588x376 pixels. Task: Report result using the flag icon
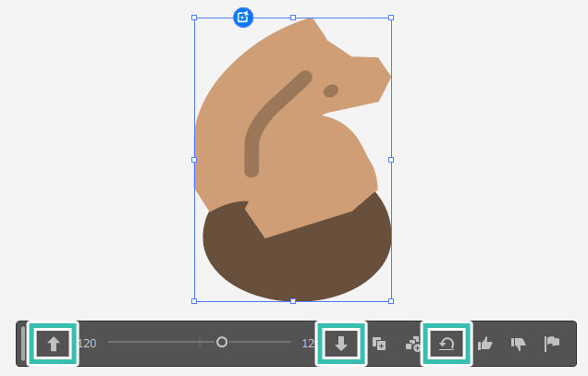tap(552, 344)
